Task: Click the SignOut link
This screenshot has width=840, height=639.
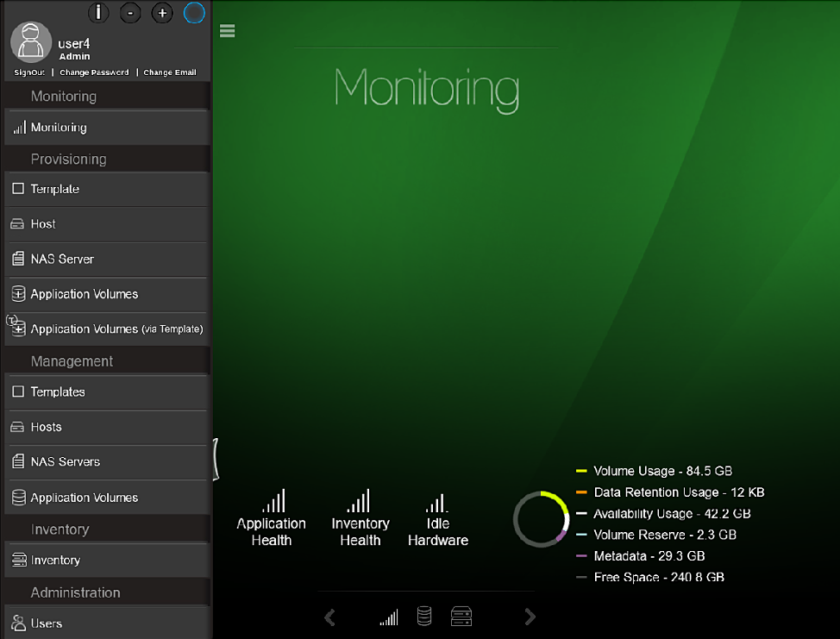Action: [29, 72]
